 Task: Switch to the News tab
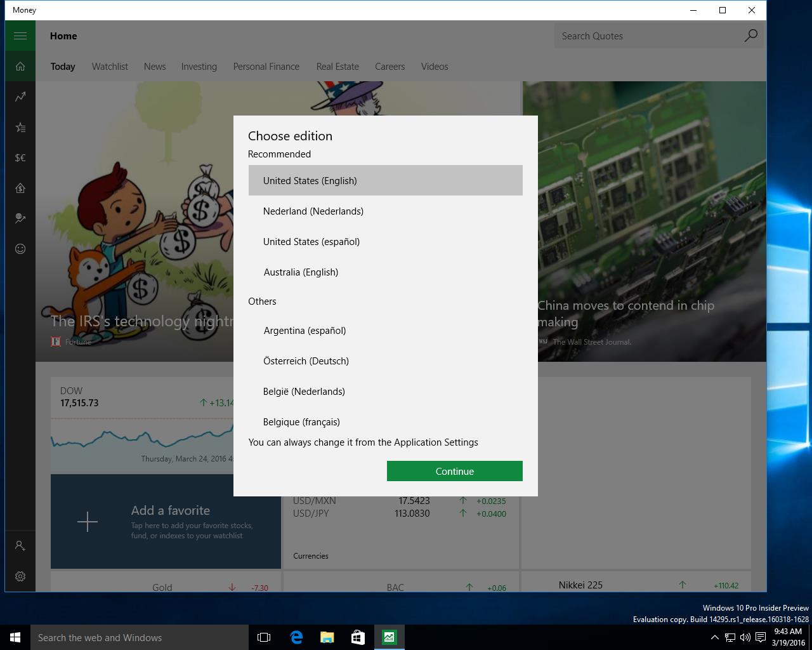(x=155, y=66)
